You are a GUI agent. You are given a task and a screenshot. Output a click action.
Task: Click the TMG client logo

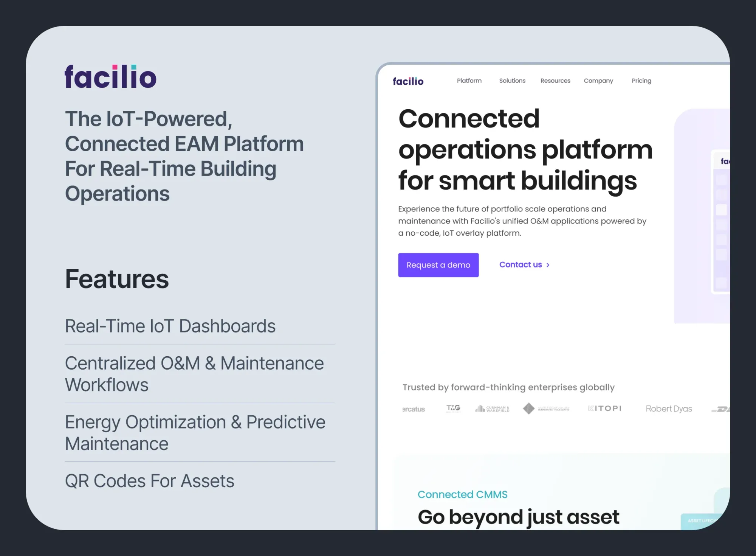pos(453,408)
